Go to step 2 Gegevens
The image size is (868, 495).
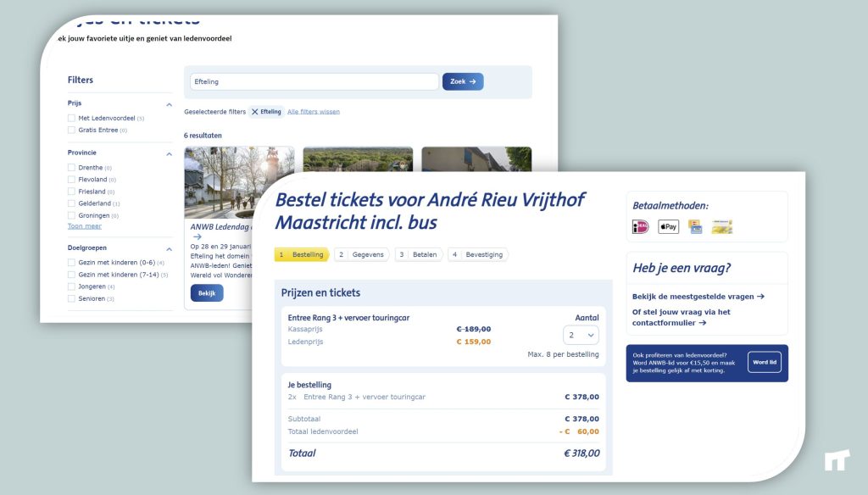point(361,254)
